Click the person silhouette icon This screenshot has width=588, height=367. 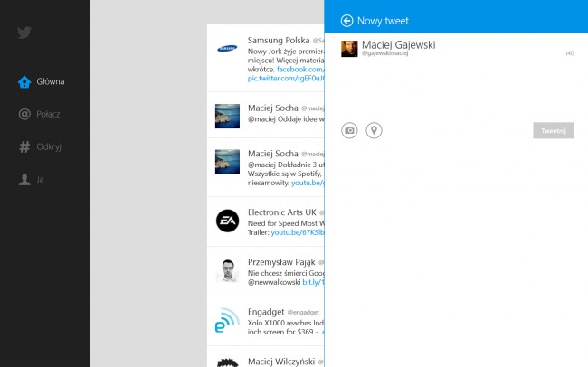(24, 180)
